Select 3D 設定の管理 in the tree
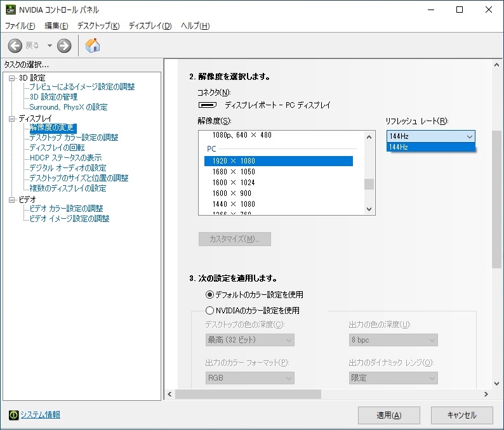Image resolution: width=504 pixels, height=430 pixels. [x=53, y=97]
